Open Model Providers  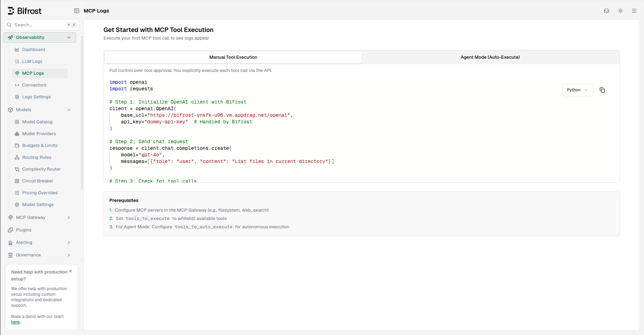coord(40,134)
